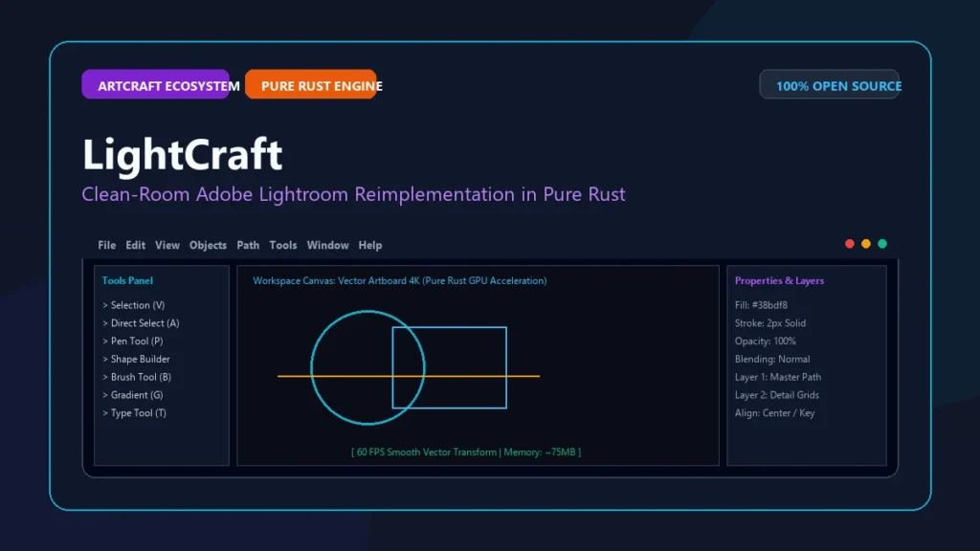Select the Brush Tool (B) entry
Screen dimensions: 980x551
[137, 377]
